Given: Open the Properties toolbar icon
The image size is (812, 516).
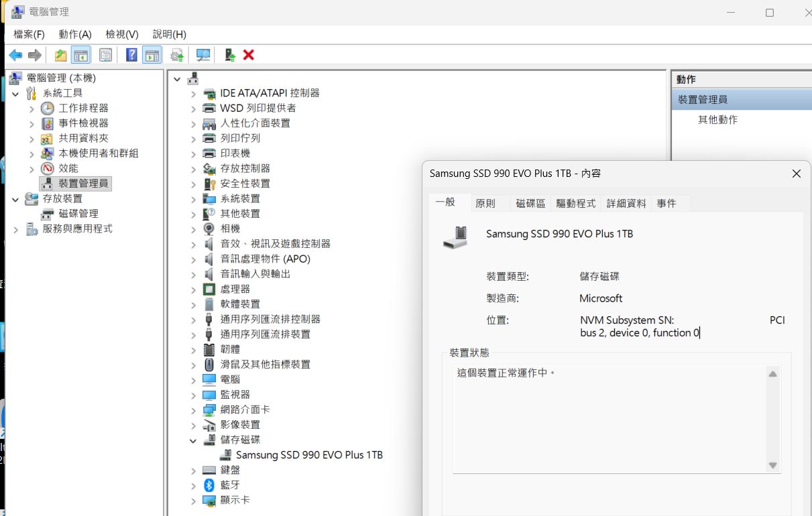Looking at the screenshot, I should pyautogui.click(x=106, y=55).
